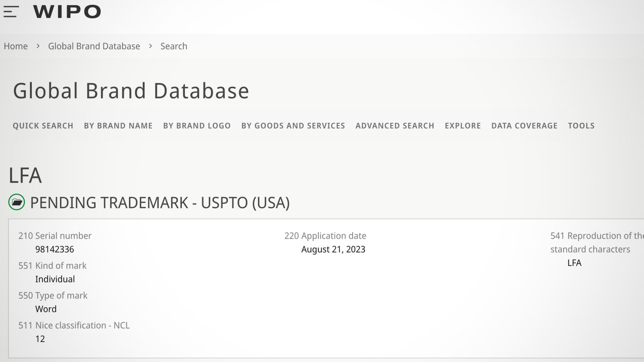Open the Advanced Search tab
Image resolution: width=644 pixels, height=362 pixels.
395,126
